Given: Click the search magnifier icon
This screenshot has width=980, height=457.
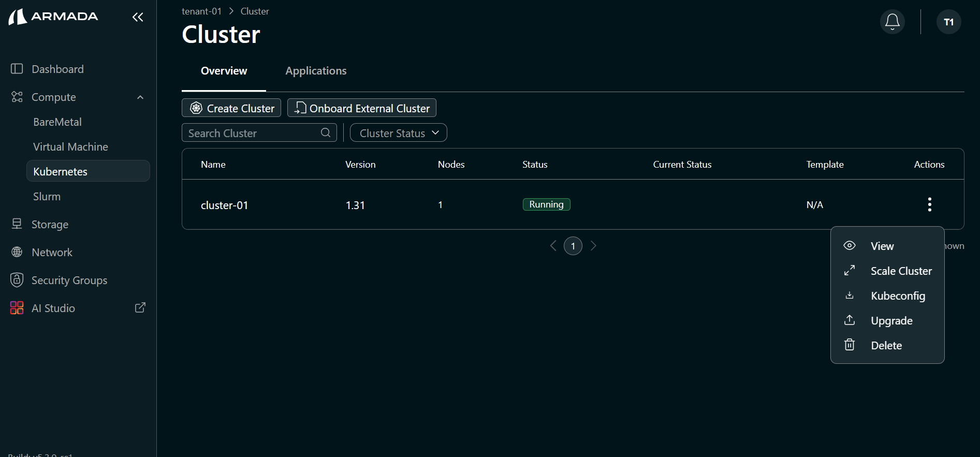Looking at the screenshot, I should point(326,132).
